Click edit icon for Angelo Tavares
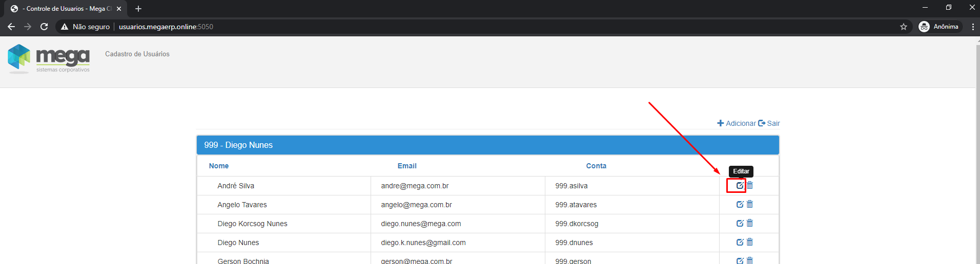Viewport: 980px width, 264px height. (x=740, y=204)
